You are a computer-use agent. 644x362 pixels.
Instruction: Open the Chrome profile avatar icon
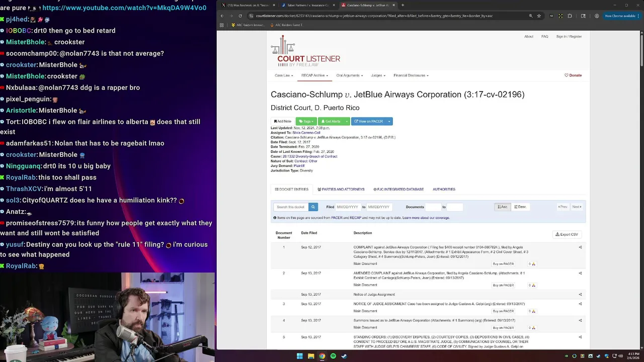pos(597,16)
